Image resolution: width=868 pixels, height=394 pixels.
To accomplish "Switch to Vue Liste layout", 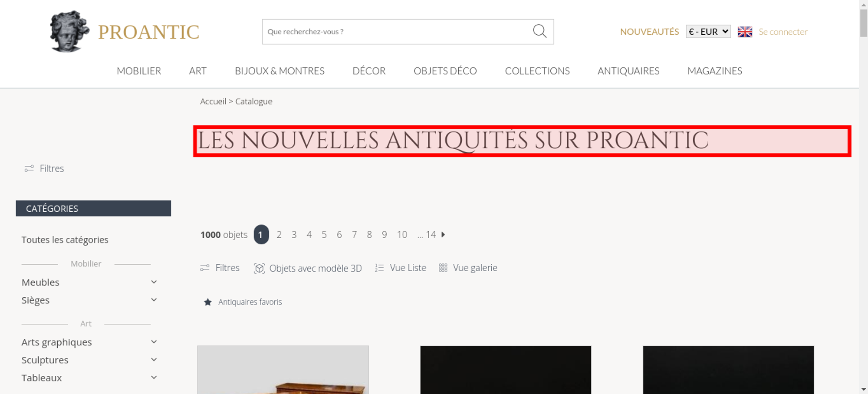I will (x=401, y=268).
